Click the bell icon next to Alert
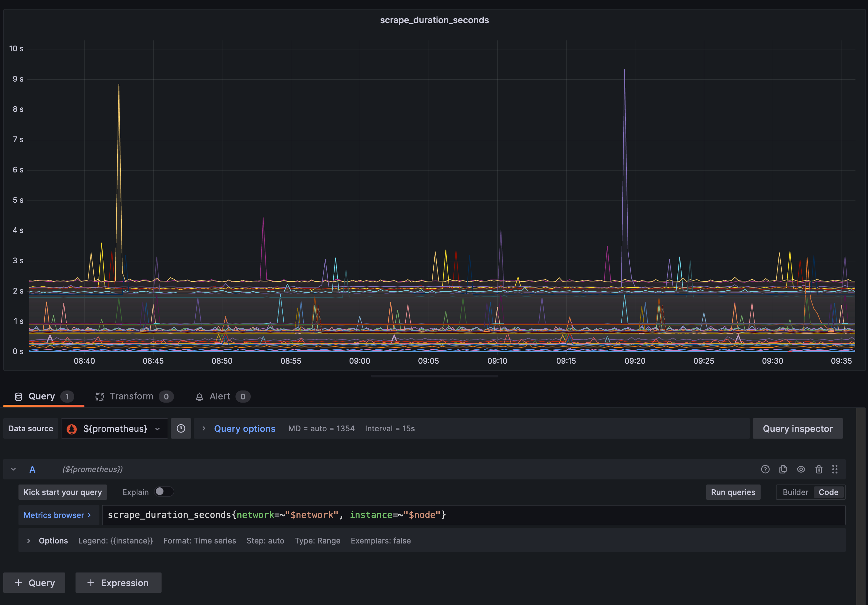 [x=199, y=396]
